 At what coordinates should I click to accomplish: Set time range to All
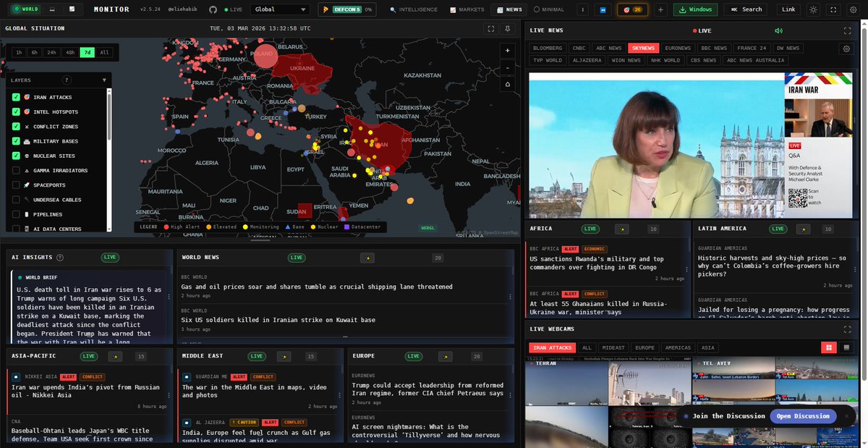[x=105, y=52]
